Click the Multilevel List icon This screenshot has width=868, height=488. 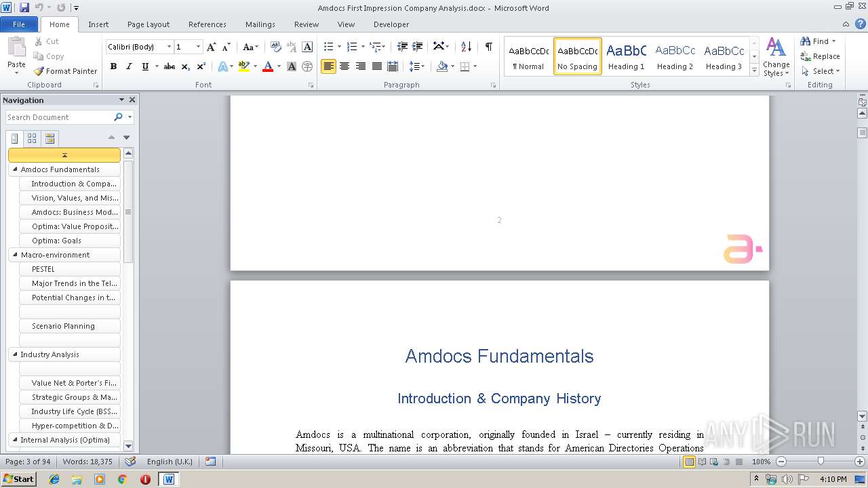click(375, 47)
